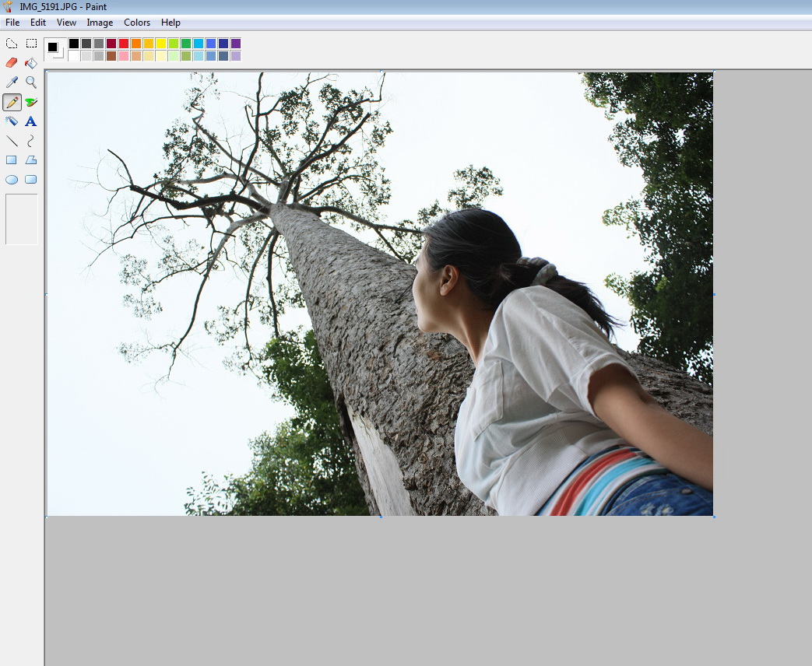Choose the Curve tool

(x=31, y=141)
